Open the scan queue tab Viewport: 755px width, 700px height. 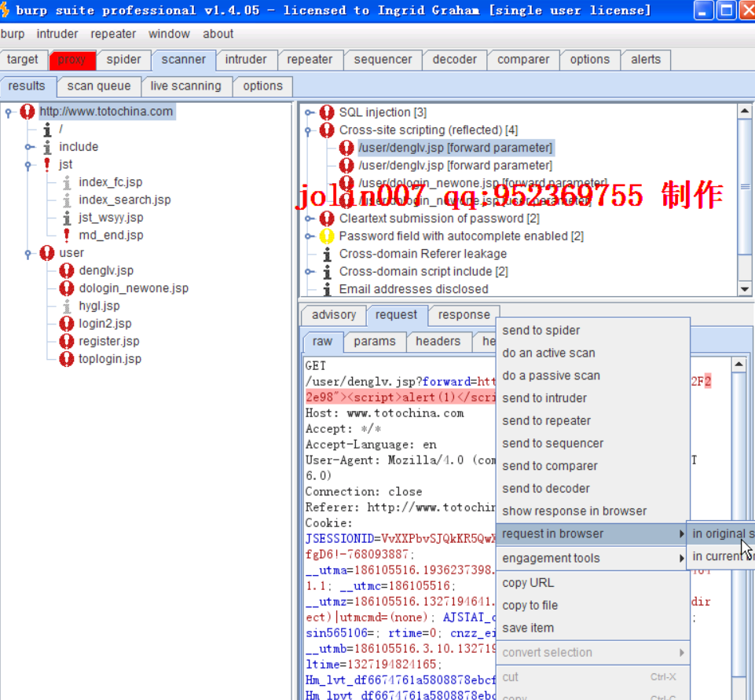99,86
